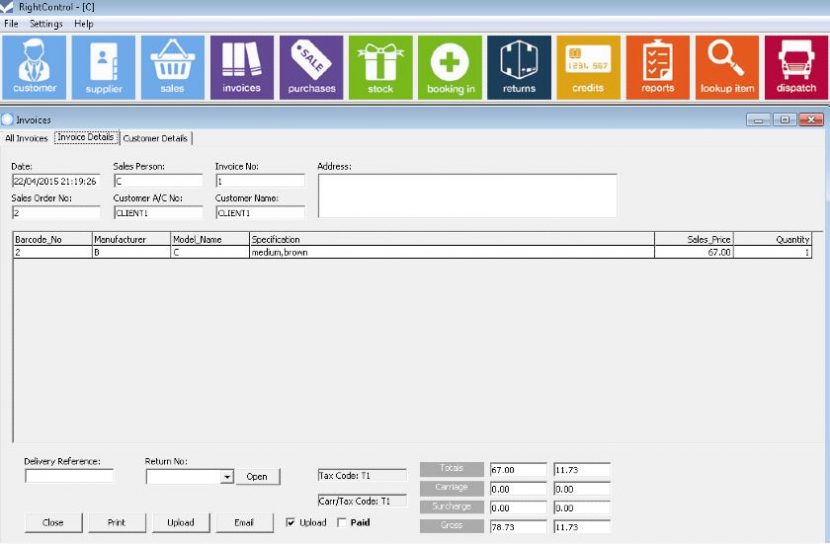Maximize the Invoices child window
830x544 pixels.
click(784, 120)
